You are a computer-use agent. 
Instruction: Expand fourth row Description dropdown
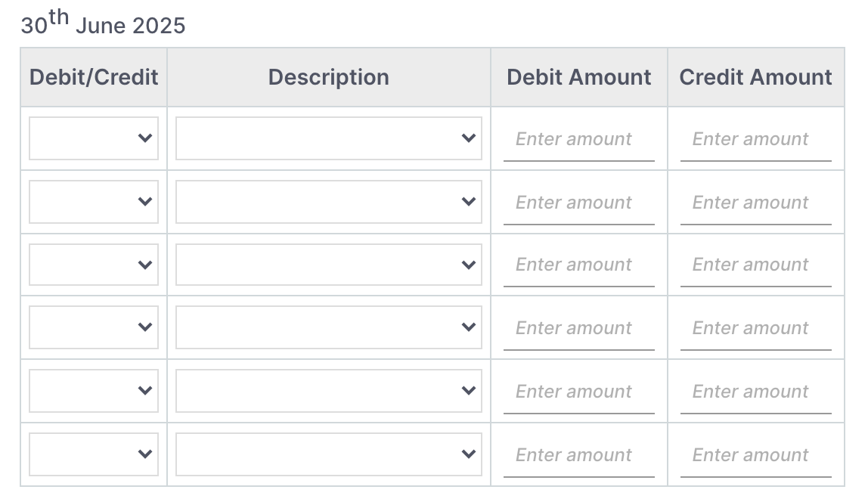[x=328, y=327]
